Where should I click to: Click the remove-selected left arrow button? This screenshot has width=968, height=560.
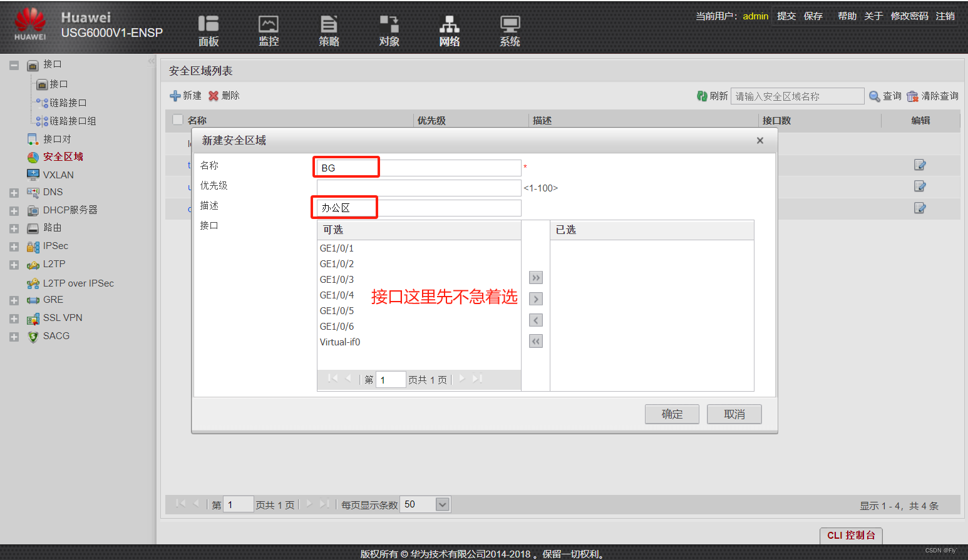[536, 320]
